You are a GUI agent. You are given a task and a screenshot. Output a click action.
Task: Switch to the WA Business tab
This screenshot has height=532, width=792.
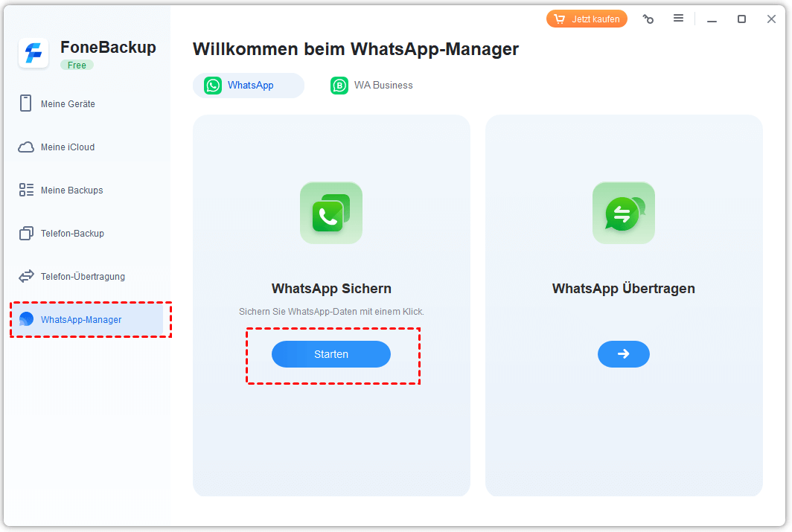pos(371,86)
